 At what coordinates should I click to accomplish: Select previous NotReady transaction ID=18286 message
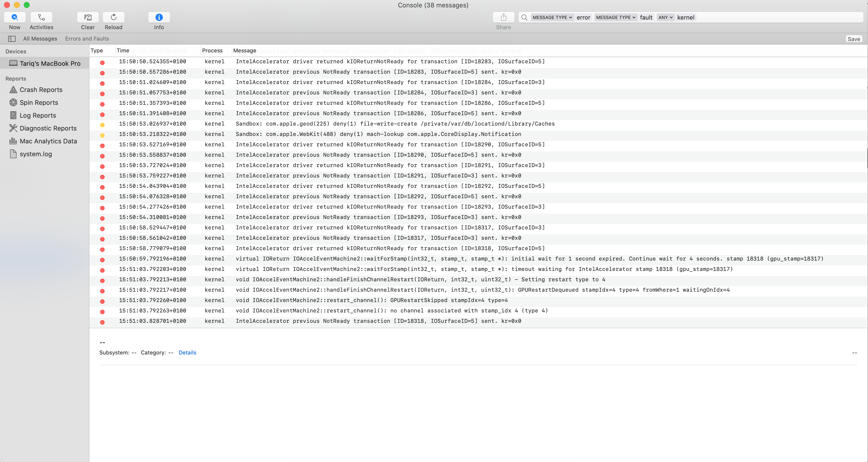(478, 113)
